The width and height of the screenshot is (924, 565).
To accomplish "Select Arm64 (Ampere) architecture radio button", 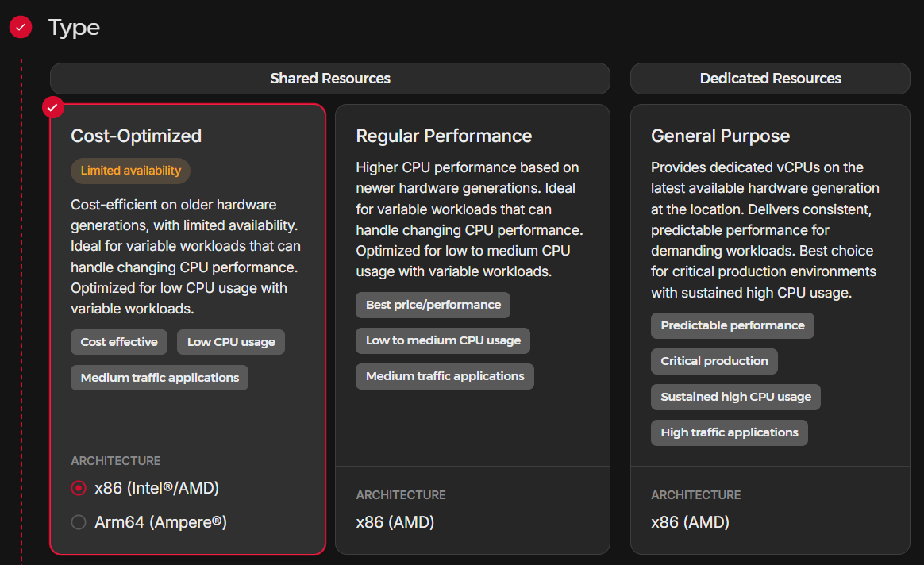I will pyautogui.click(x=79, y=522).
